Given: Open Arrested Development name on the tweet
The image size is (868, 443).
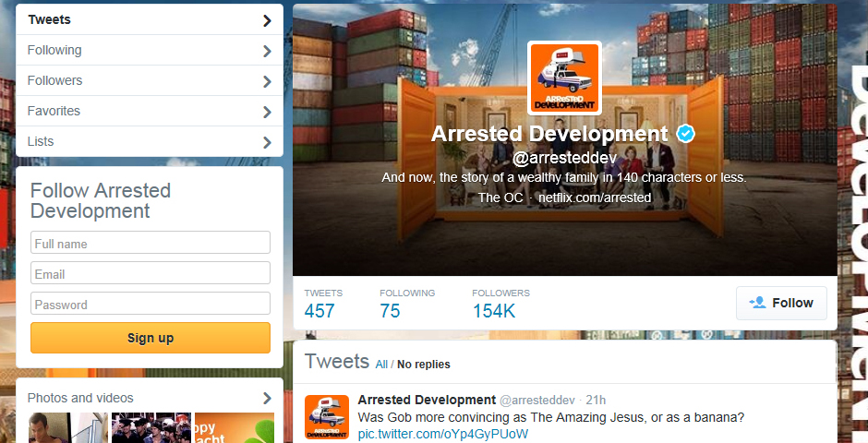Looking at the screenshot, I should tap(427, 400).
